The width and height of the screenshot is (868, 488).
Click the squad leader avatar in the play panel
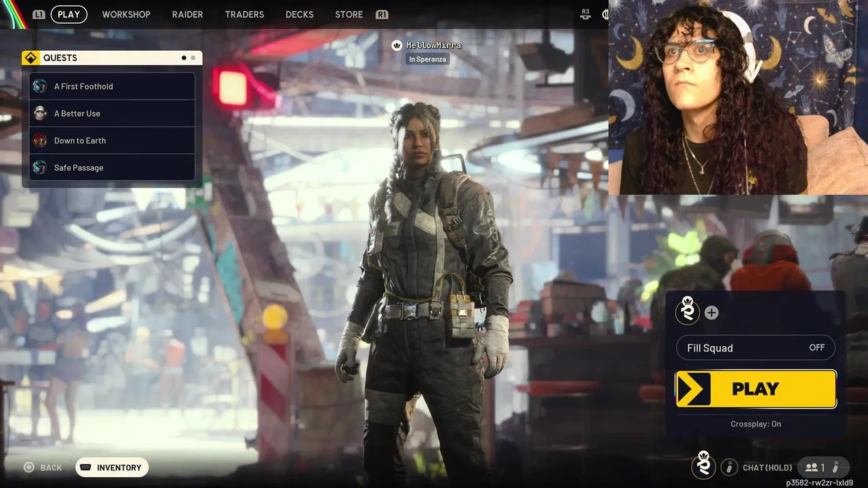[x=688, y=311]
